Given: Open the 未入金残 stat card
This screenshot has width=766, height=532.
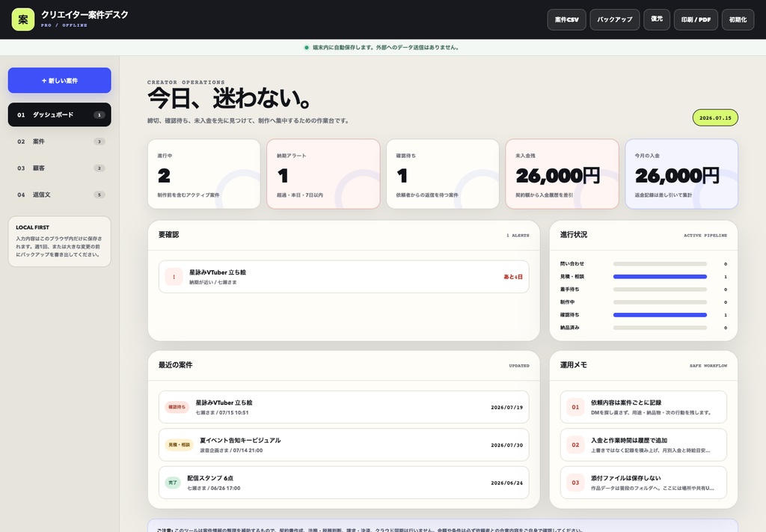Looking at the screenshot, I should 563,174.
